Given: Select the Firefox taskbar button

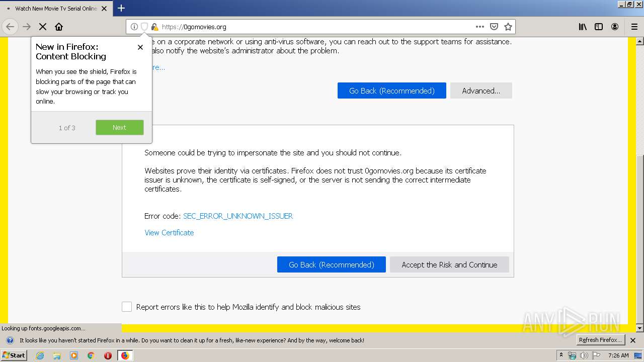Looking at the screenshot, I should pyautogui.click(x=125, y=355).
